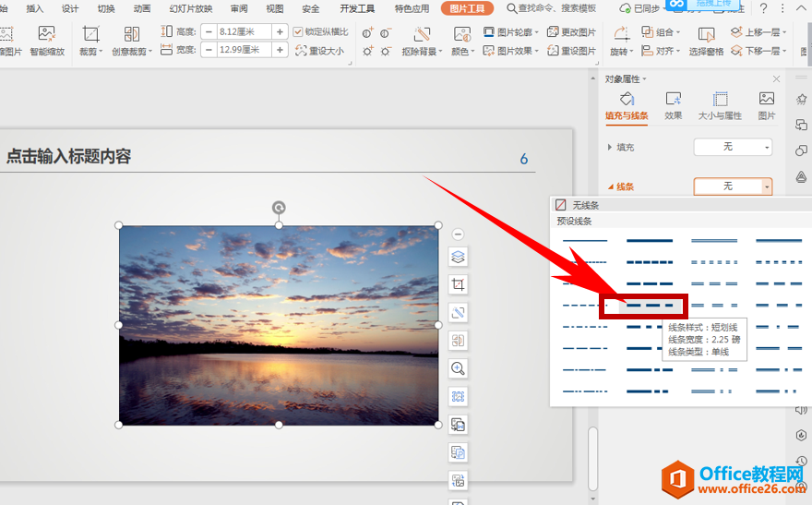Collapse the 线条 line section
Screen dimensions: 812x505
pos(610,186)
